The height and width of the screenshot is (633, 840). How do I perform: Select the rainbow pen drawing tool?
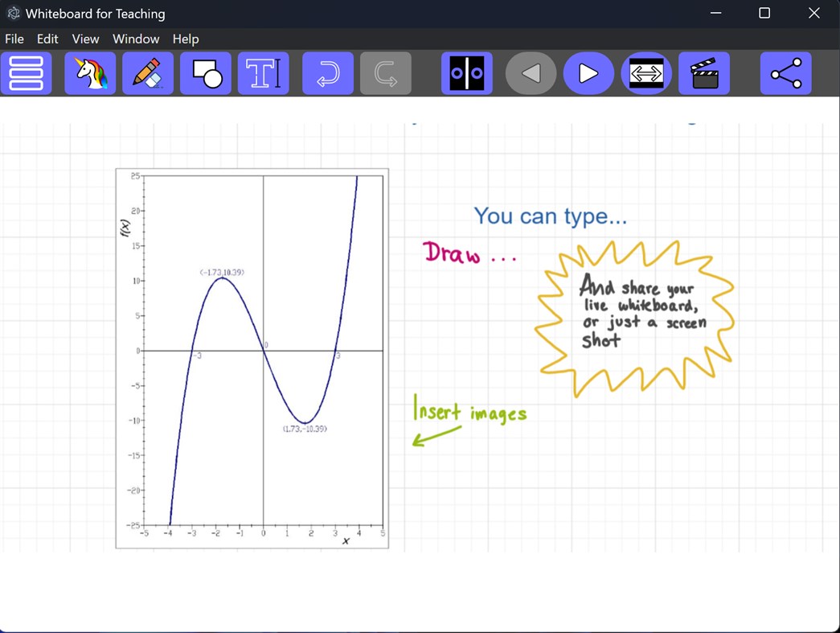click(90, 72)
